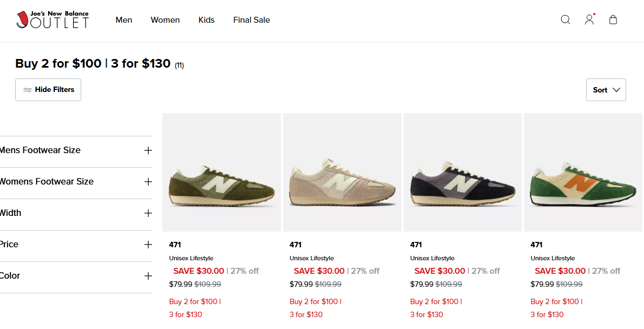Click the 471 title under green-orange shoe

pyautogui.click(x=536, y=245)
